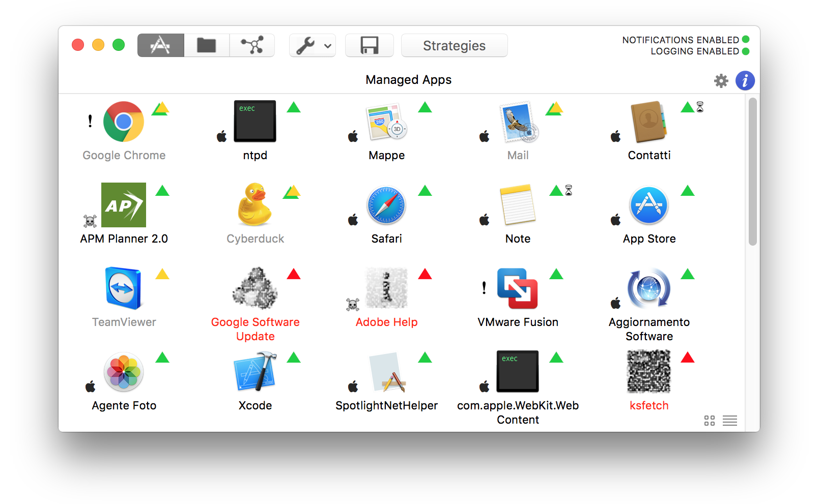Open the Mappe app icon
The height and width of the screenshot is (504, 820).
(x=386, y=122)
